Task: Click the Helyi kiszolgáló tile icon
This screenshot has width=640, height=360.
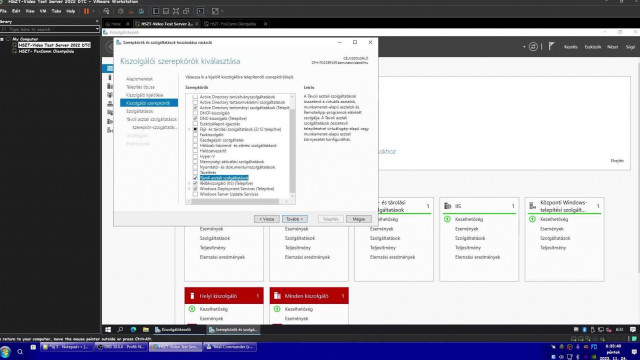Action: 192,296
